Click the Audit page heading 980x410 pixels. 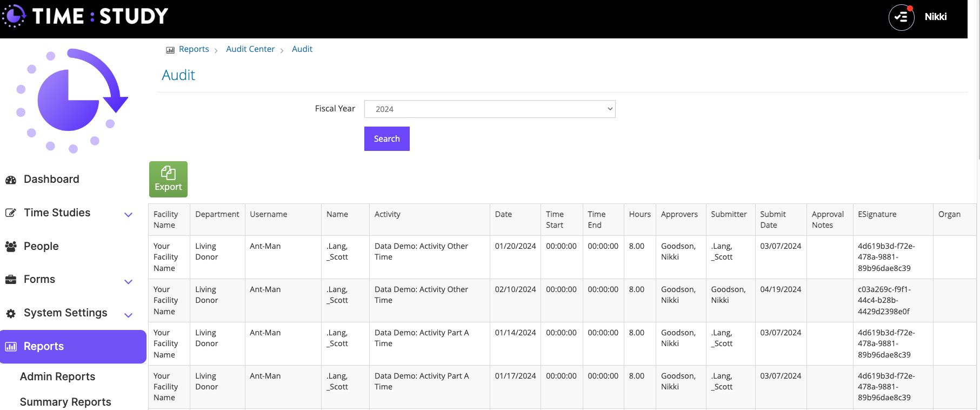click(x=178, y=75)
